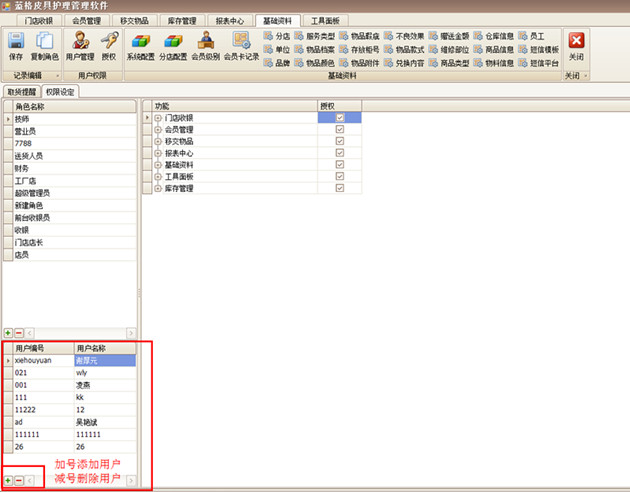Expand the 会员管理 tree node
Screen dimensions: 630x492
[158, 129]
